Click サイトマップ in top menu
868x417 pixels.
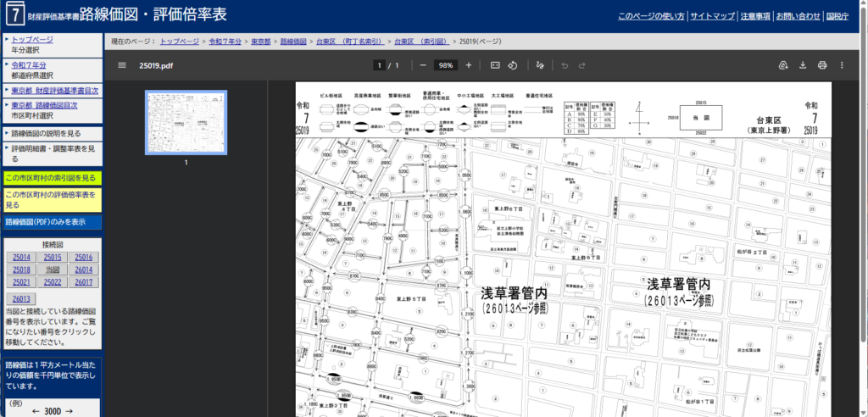pyautogui.click(x=712, y=16)
